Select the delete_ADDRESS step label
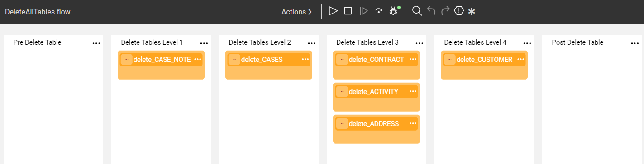Viewport: 644px width, 164px height. [374, 124]
